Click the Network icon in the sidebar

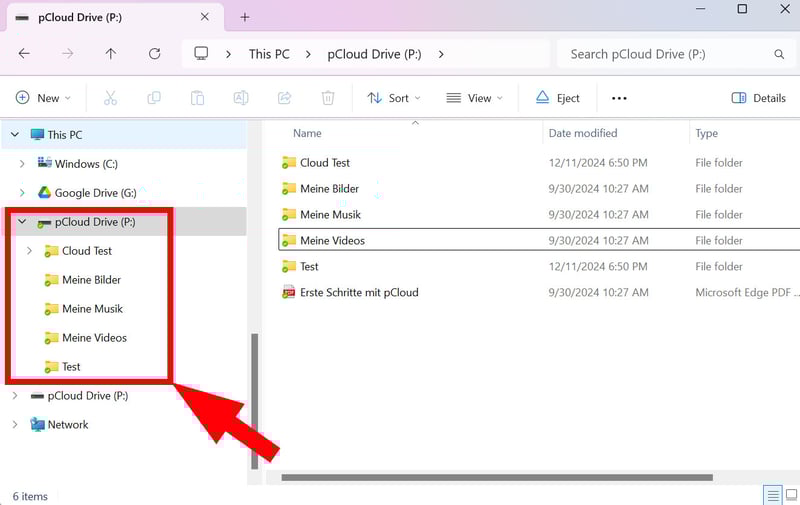[x=37, y=424]
